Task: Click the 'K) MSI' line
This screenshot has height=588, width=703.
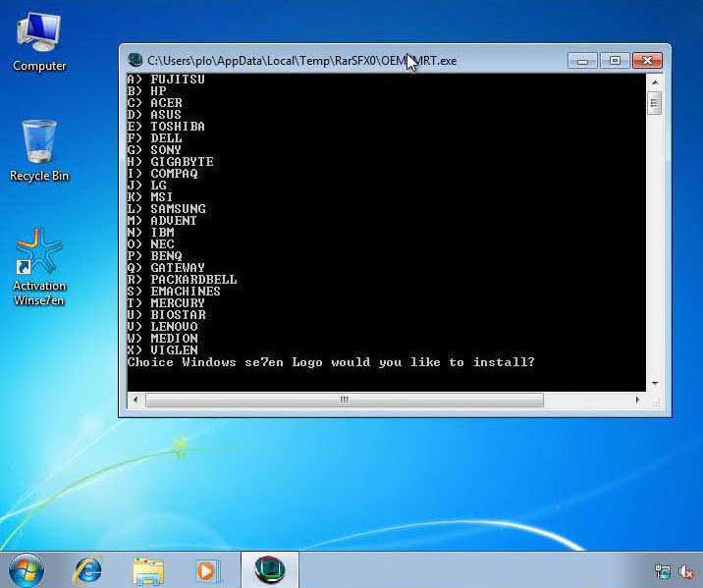Action: click(x=150, y=196)
